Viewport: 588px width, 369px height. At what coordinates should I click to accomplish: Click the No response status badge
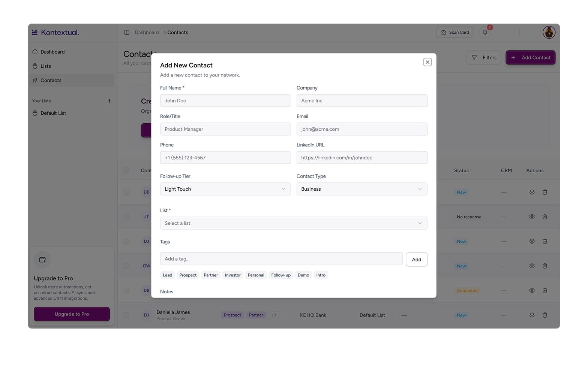click(469, 217)
